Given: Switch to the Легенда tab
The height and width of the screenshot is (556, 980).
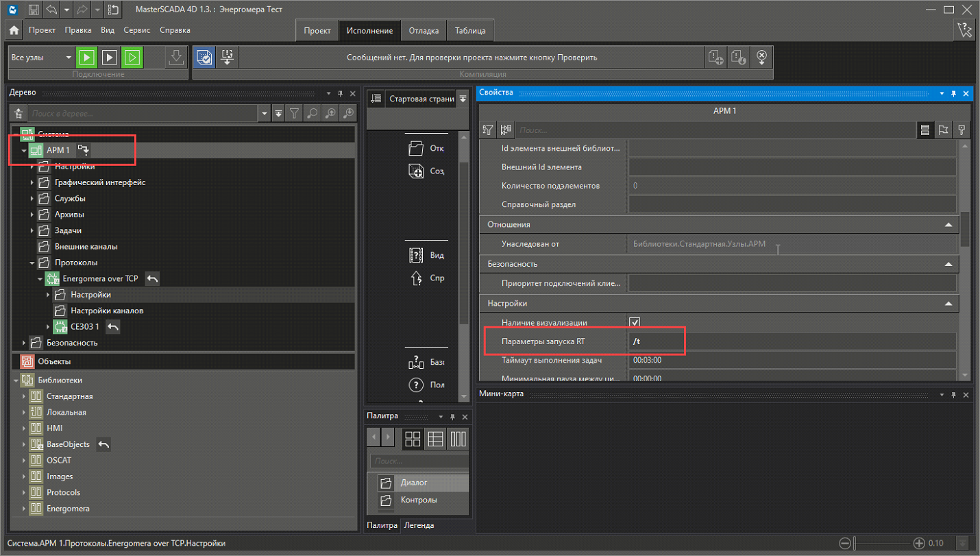Looking at the screenshot, I should 419,525.
